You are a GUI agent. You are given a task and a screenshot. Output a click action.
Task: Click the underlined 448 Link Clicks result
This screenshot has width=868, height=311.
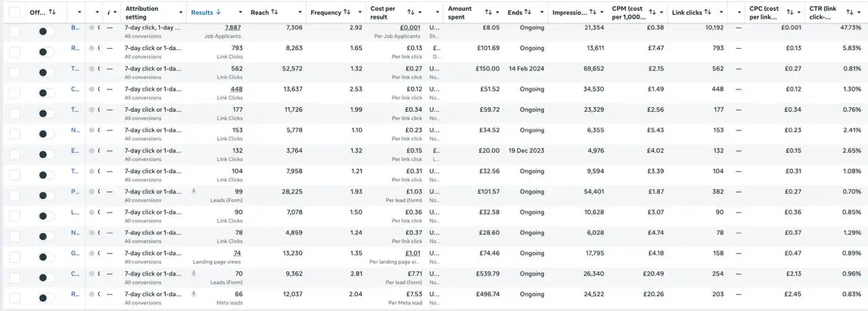tap(236, 89)
